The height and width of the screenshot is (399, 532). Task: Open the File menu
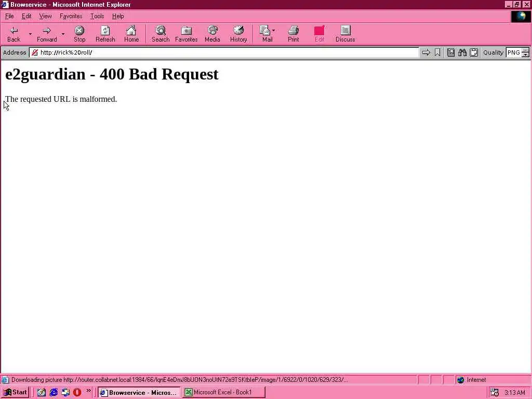[9, 16]
